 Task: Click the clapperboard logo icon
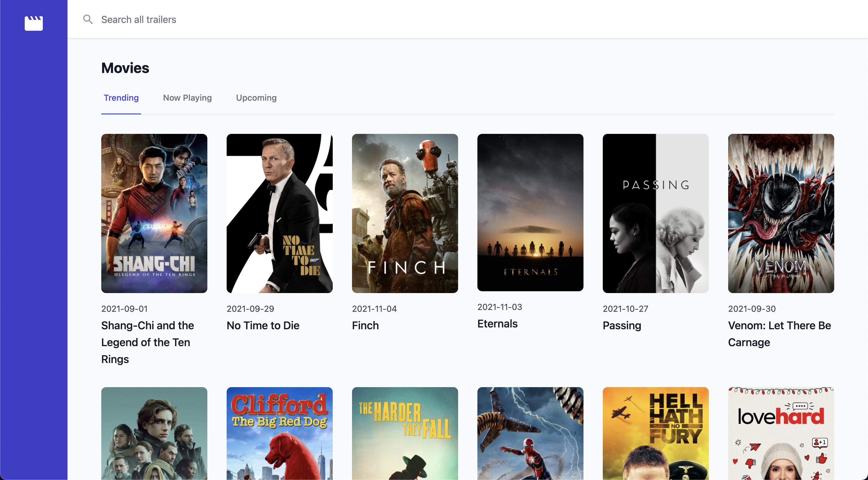34,23
